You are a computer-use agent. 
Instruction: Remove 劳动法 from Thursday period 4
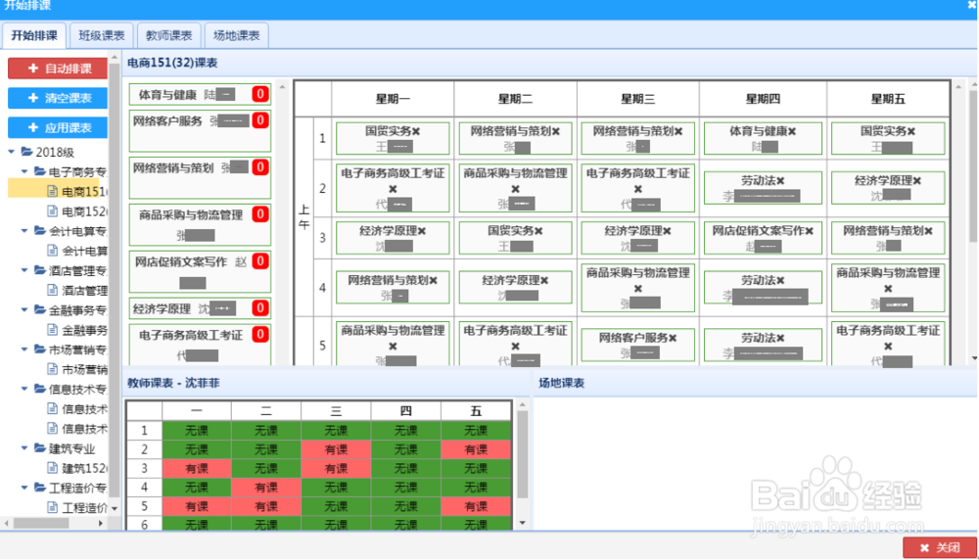(780, 281)
